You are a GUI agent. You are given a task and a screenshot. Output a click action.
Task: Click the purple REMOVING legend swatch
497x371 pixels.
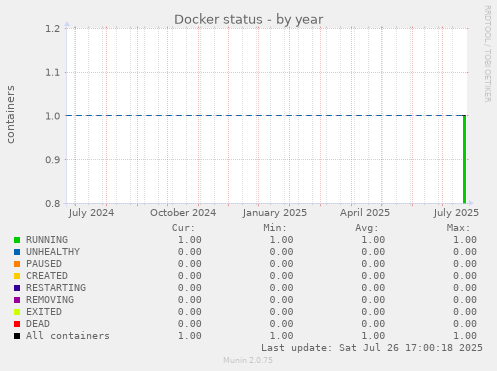17,300
